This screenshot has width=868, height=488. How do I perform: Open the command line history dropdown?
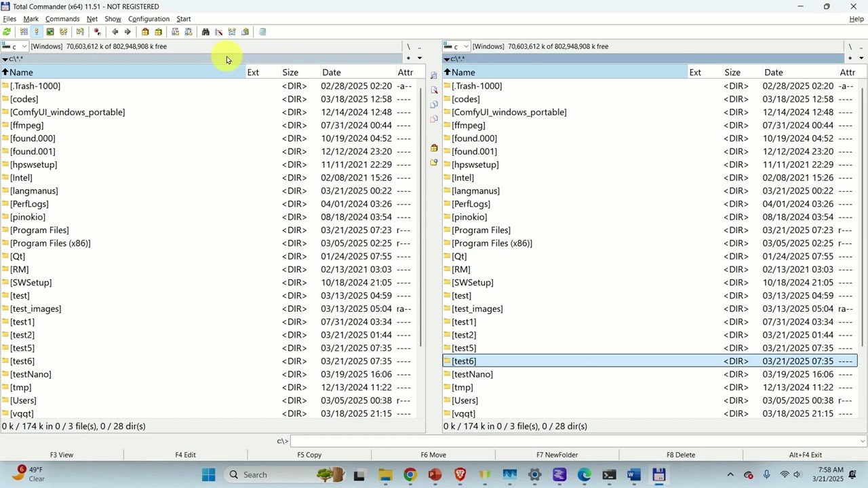pos(861,441)
